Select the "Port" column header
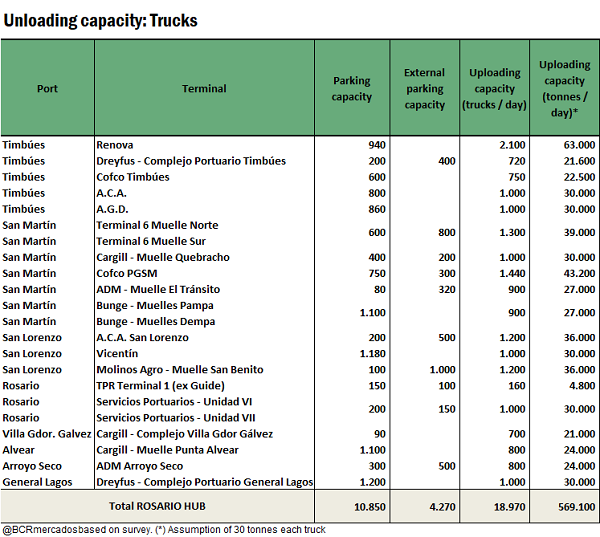 (x=47, y=88)
